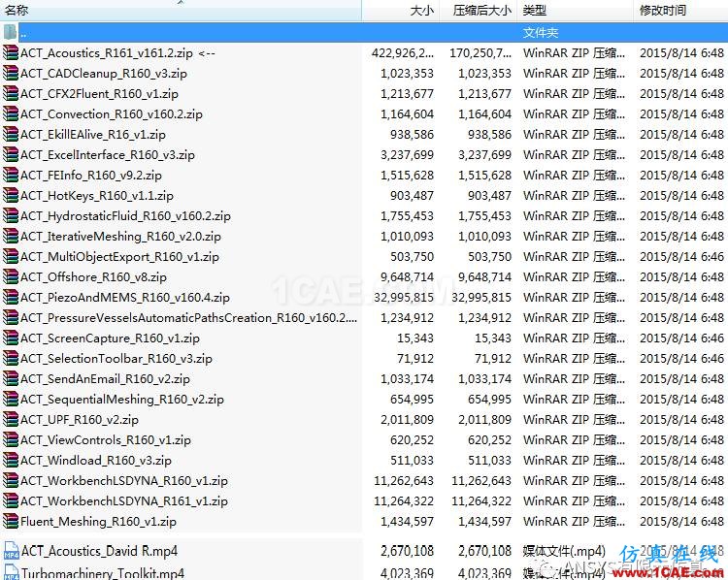728x580 pixels.
Task: Click the ACT_Acoustics_R161 zip archive icon
Action: tap(11, 53)
